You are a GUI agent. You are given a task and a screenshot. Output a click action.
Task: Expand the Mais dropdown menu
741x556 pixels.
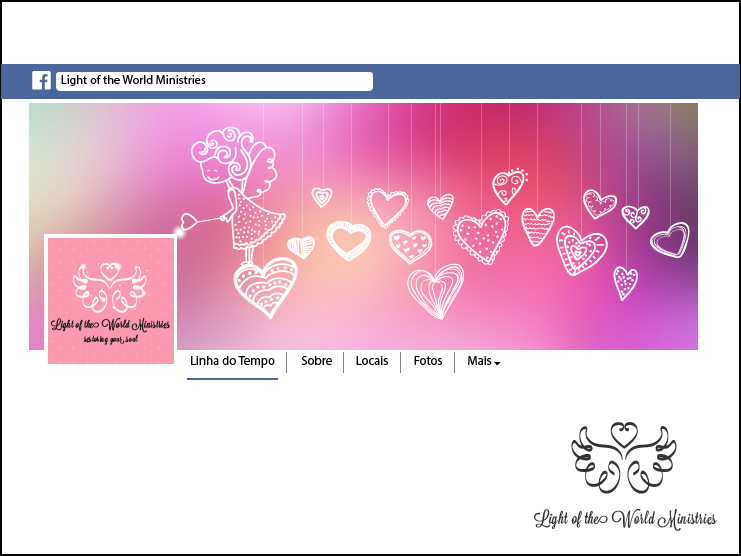coord(484,361)
